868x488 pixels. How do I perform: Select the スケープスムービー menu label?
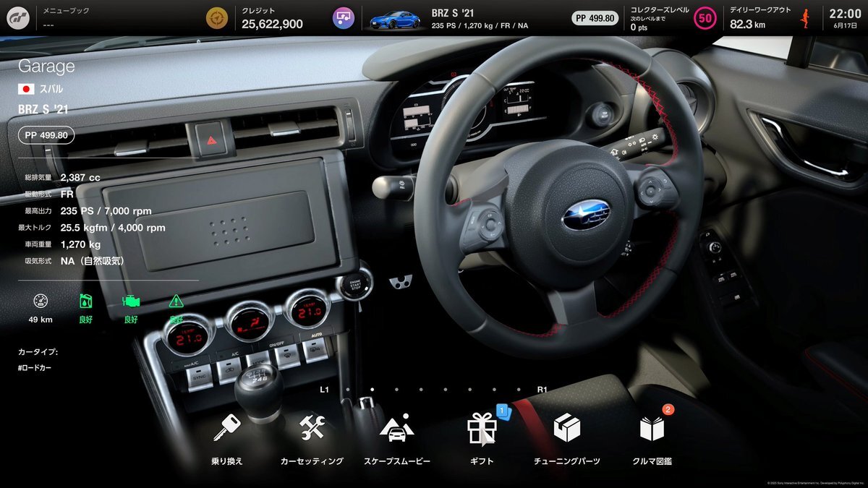coord(396,461)
